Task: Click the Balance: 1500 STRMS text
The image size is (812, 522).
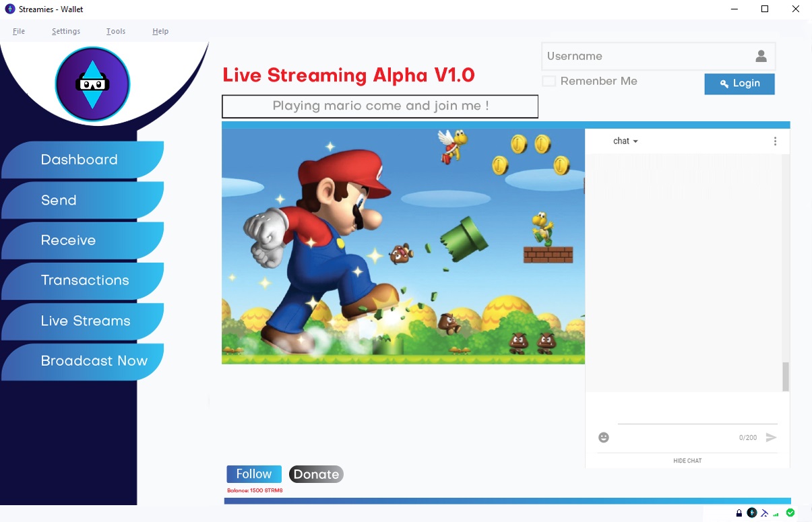Action: click(255, 490)
